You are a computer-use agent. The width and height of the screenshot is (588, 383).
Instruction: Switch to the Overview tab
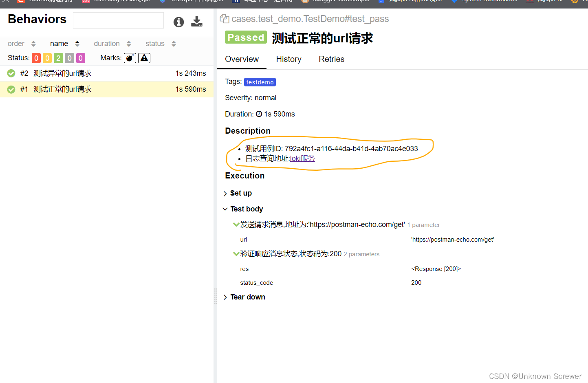pyautogui.click(x=242, y=59)
